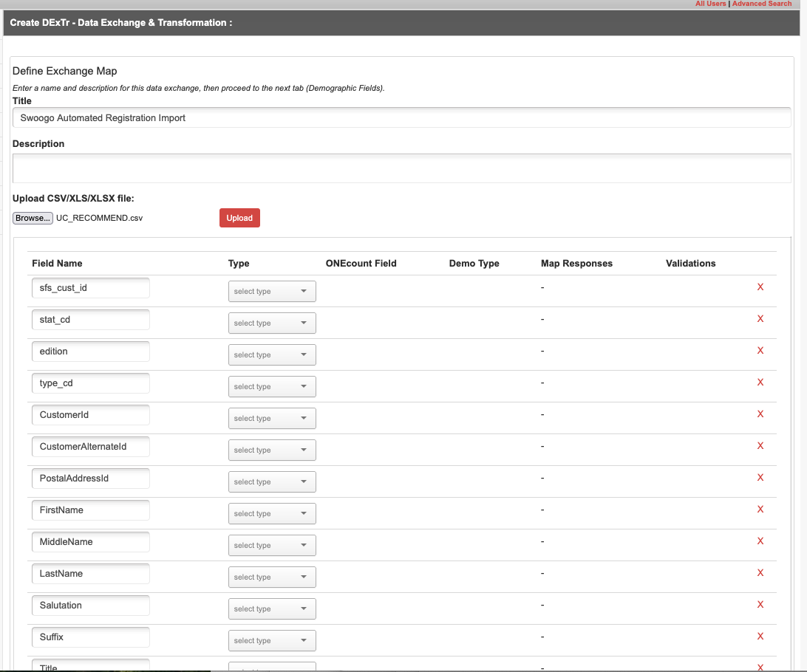Delete the Suffix row with red X
807x672 pixels.
tap(760, 637)
